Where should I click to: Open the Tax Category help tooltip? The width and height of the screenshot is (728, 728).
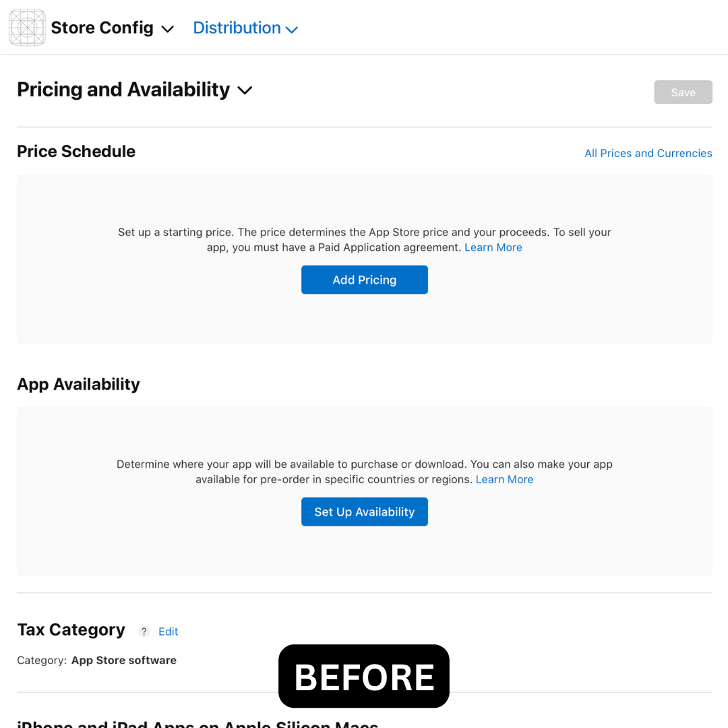[144, 632]
